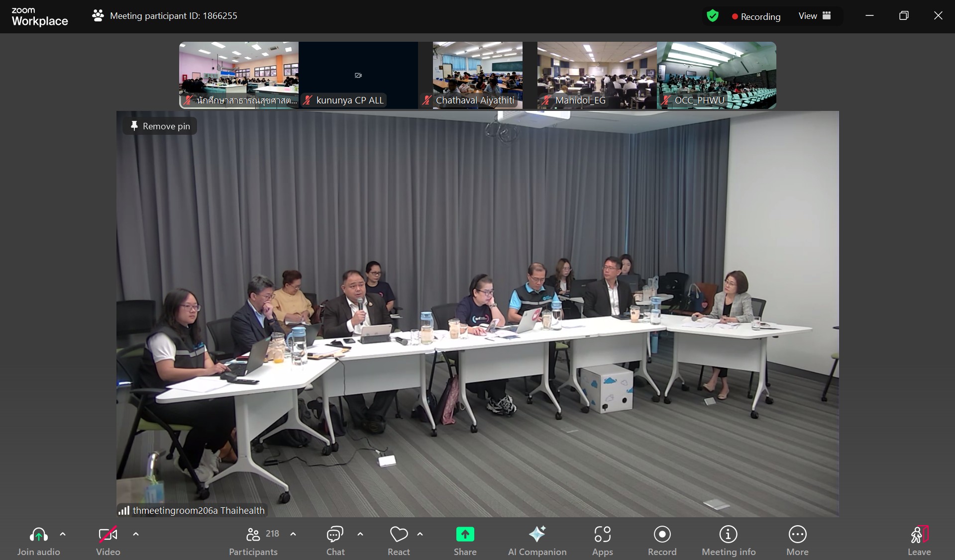Viewport: 955px width, 560px height.
Task: Turn on the Video camera
Action: click(108, 541)
